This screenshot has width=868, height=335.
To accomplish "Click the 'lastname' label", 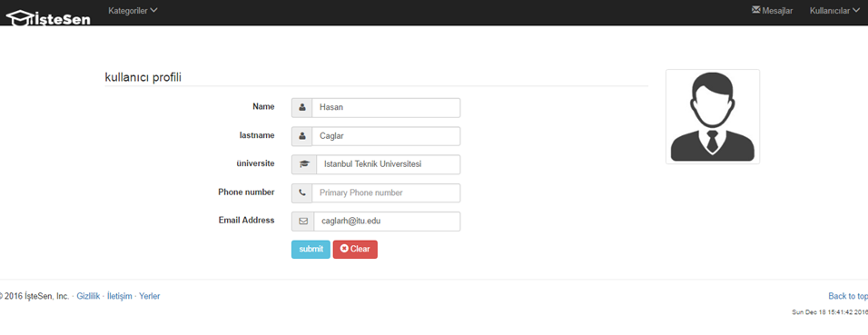I will point(257,134).
